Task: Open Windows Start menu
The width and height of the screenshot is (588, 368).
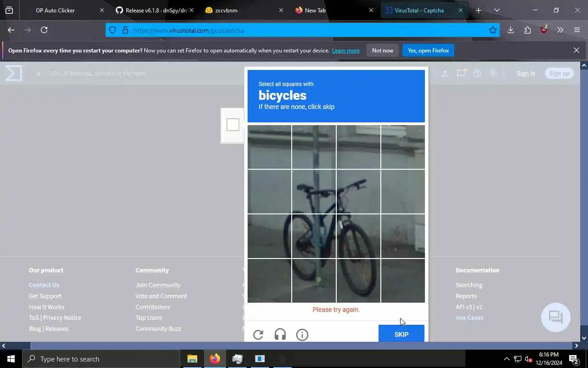Action: click(11, 359)
